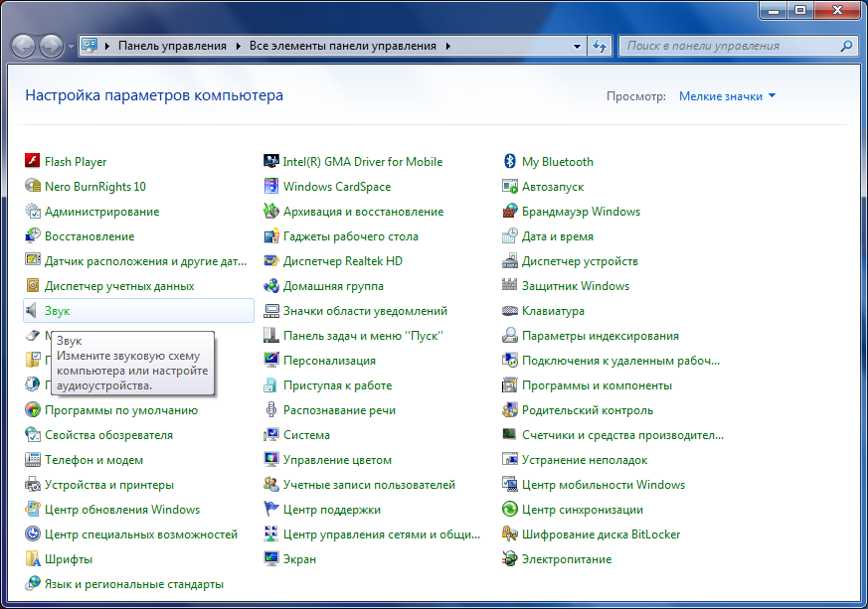
Task: Open the Мелкие значки view dropdown
Action: tap(728, 96)
